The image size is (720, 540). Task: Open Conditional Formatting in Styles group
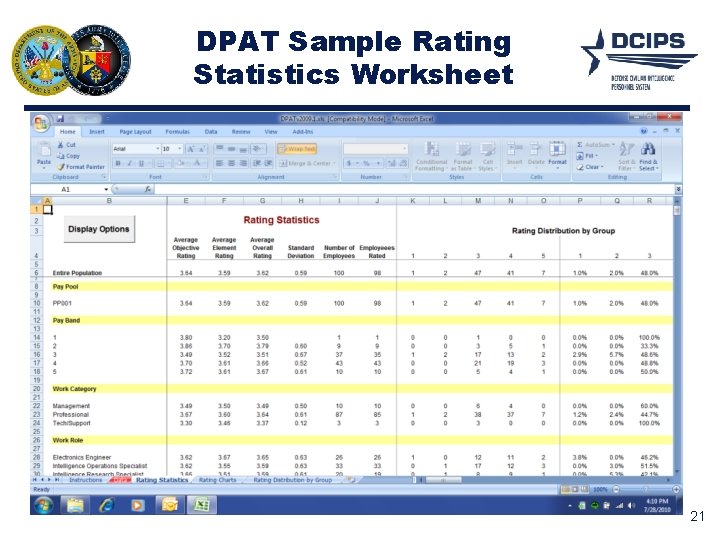click(431, 156)
